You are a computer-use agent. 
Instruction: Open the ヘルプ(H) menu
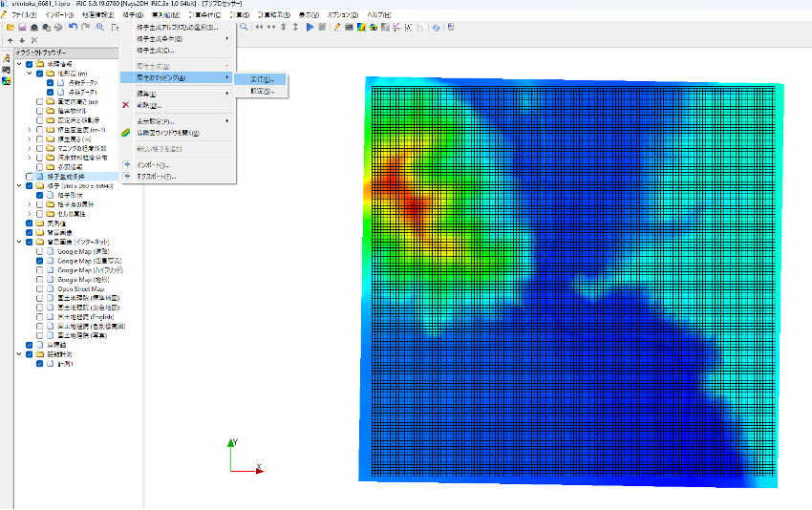378,15
